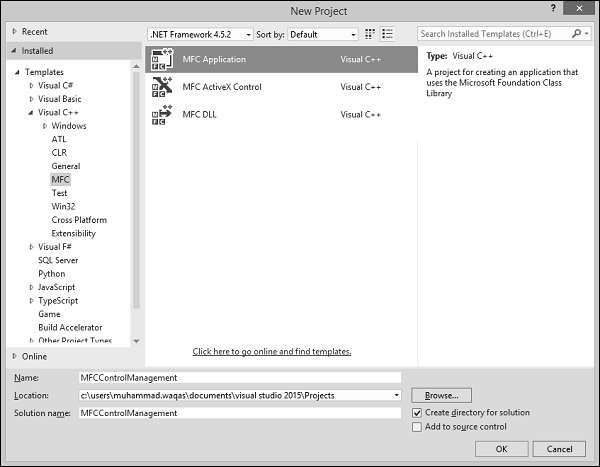Open link to find templates online
Viewport: 600px width, 467px height.
[x=272, y=351]
